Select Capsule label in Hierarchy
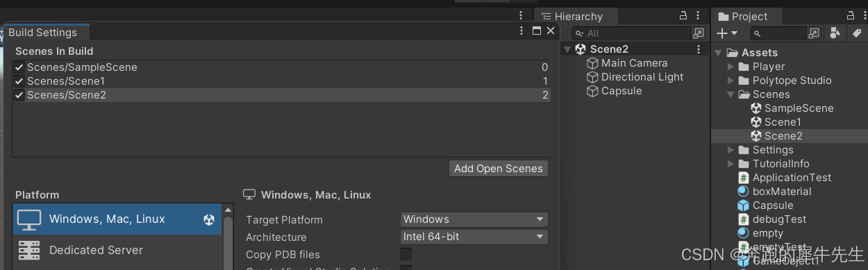The width and height of the screenshot is (868, 270). click(621, 91)
